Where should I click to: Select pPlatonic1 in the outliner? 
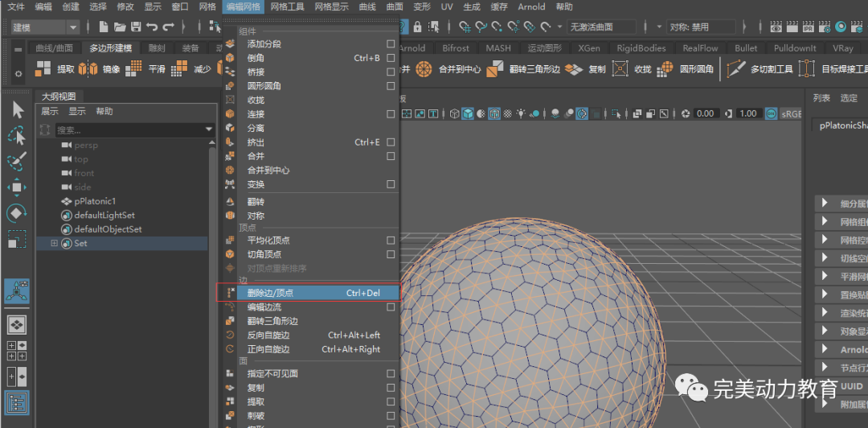(x=95, y=201)
